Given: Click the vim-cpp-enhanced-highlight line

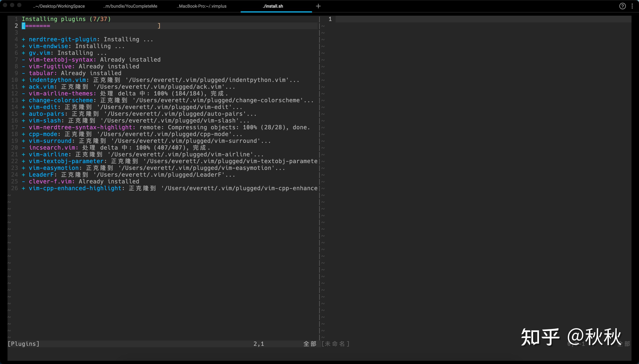Looking at the screenshot, I should 170,188.
